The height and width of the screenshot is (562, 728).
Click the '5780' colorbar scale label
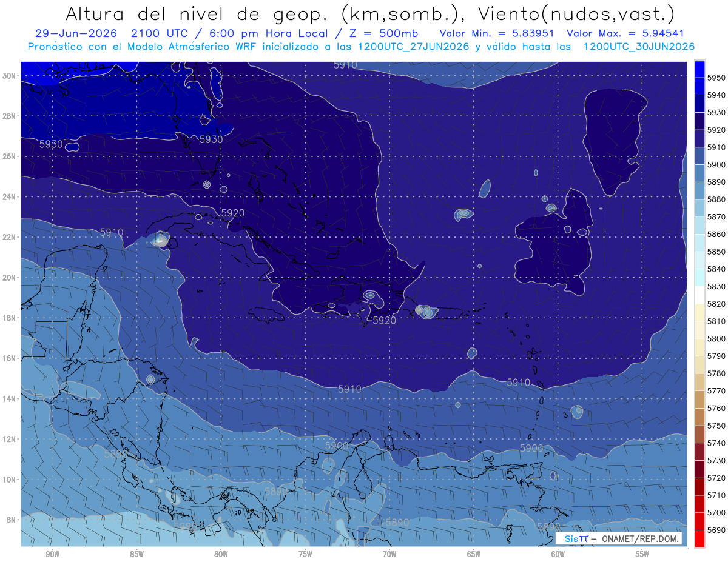716,373
